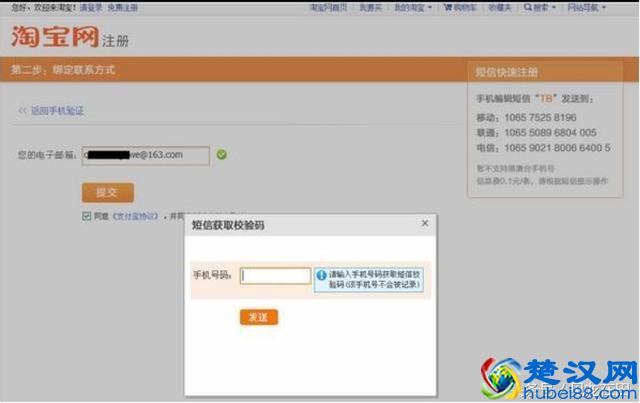Open the 支付宝协议 link
The width and height of the screenshot is (640, 403).
point(136,216)
